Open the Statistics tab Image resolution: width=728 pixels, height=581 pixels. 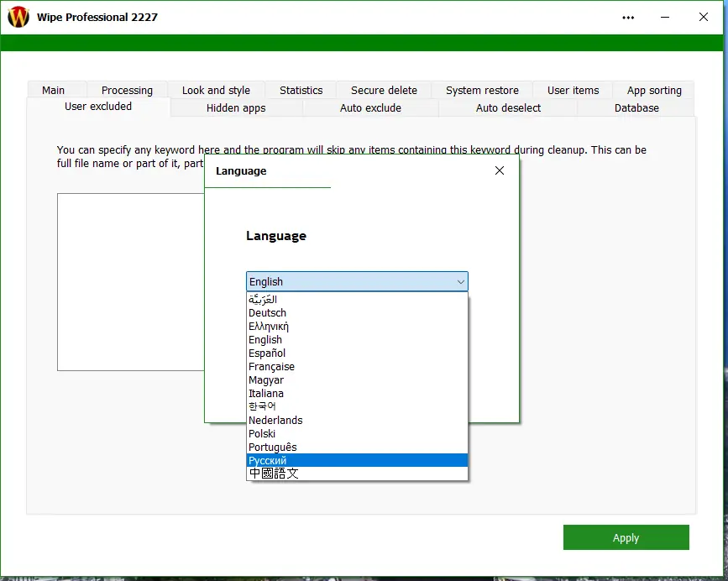click(301, 90)
